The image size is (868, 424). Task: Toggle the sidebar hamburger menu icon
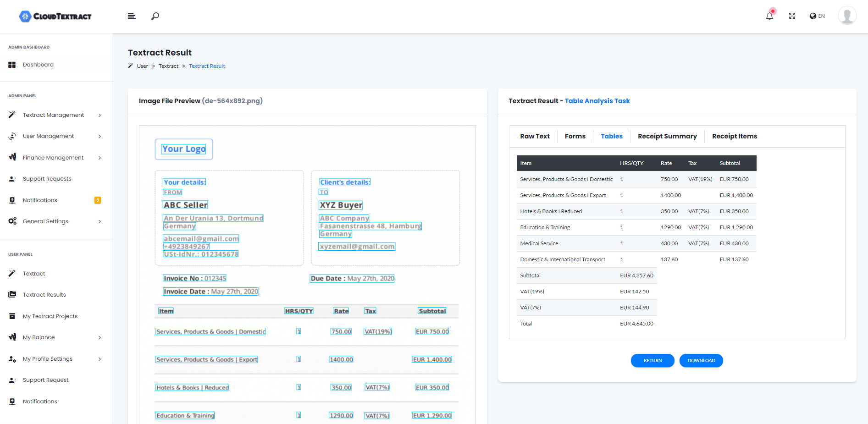coord(132,17)
